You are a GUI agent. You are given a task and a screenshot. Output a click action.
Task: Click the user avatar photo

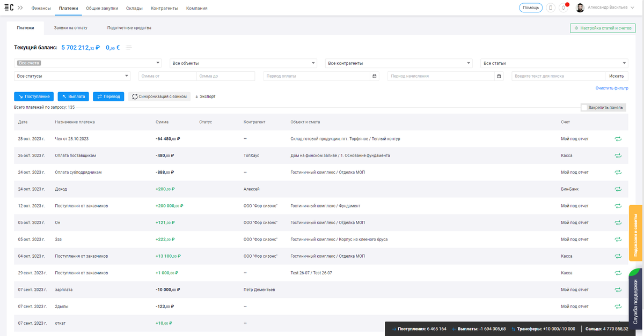point(580,8)
